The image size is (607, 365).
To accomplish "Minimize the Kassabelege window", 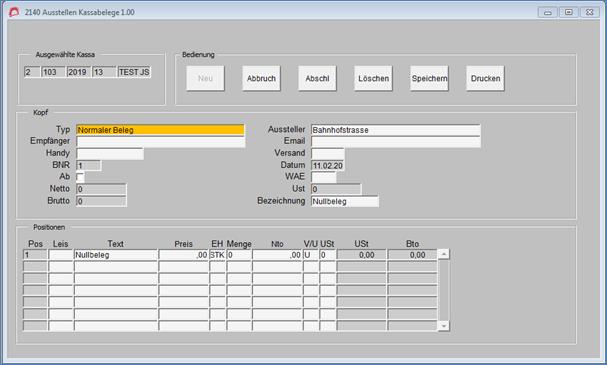I will [548, 12].
